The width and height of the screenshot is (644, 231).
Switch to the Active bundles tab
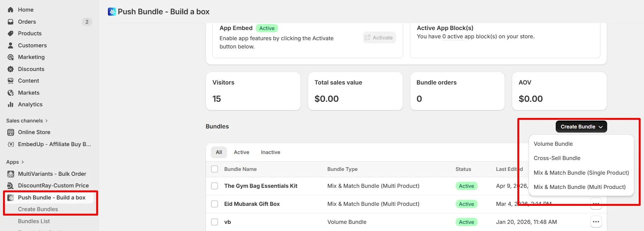242,152
